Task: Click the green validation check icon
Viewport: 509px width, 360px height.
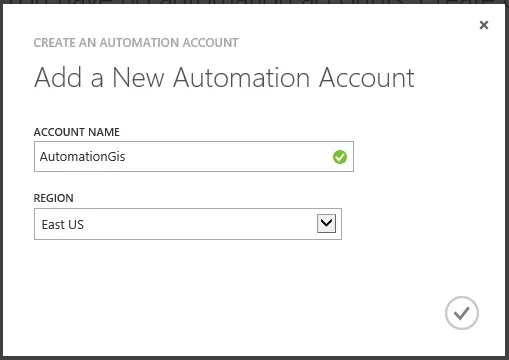Action: tap(340, 157)
